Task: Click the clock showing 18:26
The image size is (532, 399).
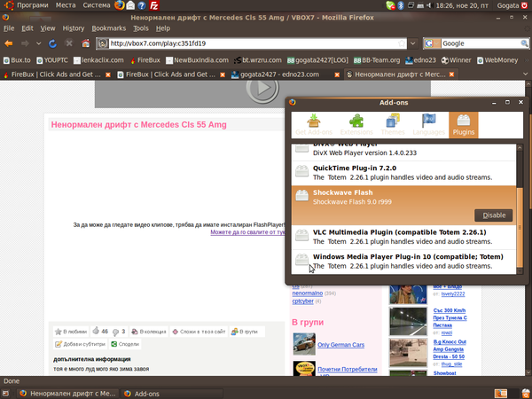Action: [462, 5]
